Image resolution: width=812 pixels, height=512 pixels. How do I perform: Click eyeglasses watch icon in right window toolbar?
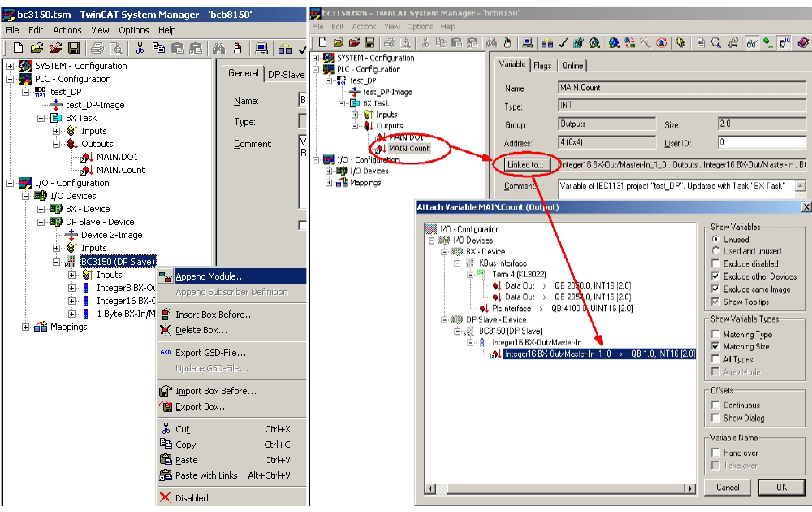coord(751,43)
